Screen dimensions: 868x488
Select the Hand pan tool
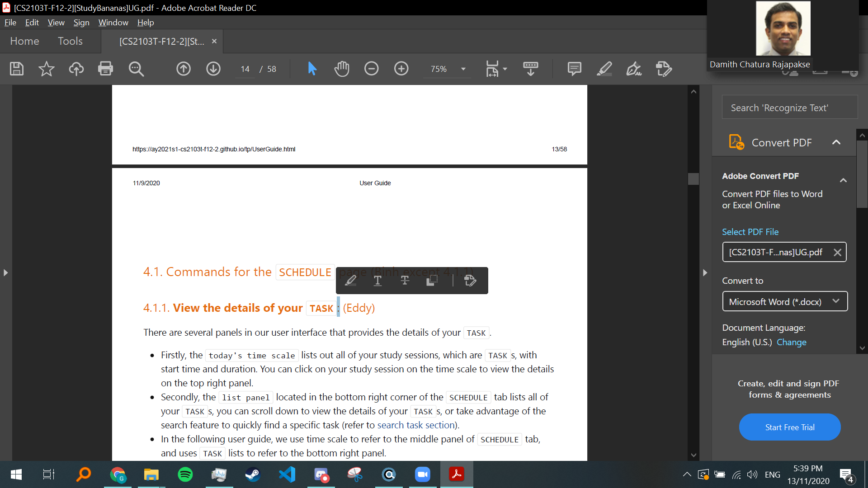pyautogui.click(x=342, y=69)
